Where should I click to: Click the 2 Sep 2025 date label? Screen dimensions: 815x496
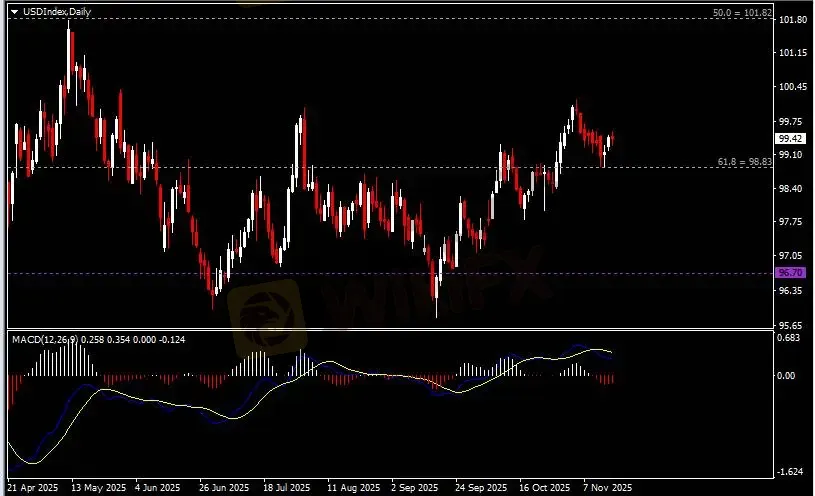pyautogui.click(x=414, y=489)
